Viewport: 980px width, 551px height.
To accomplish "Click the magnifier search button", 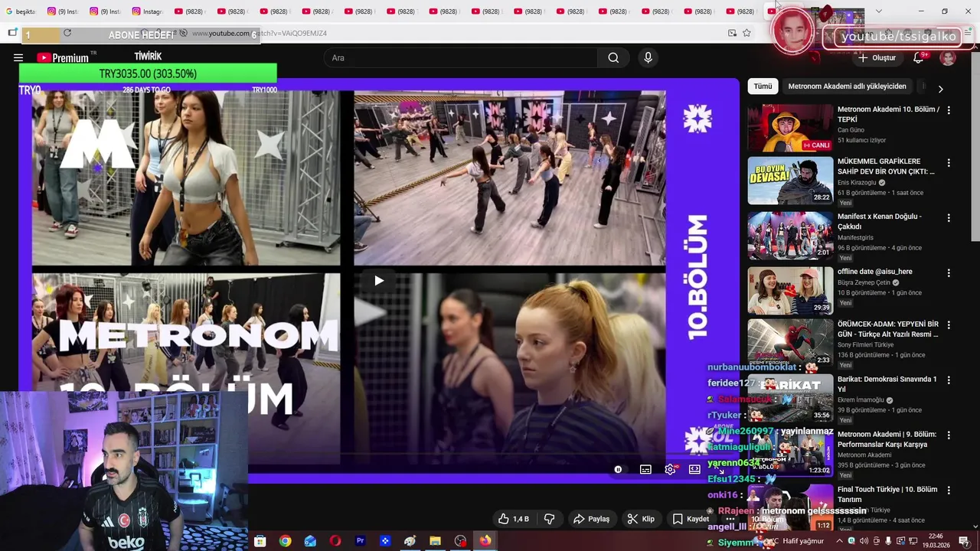I will click(613, 57).
